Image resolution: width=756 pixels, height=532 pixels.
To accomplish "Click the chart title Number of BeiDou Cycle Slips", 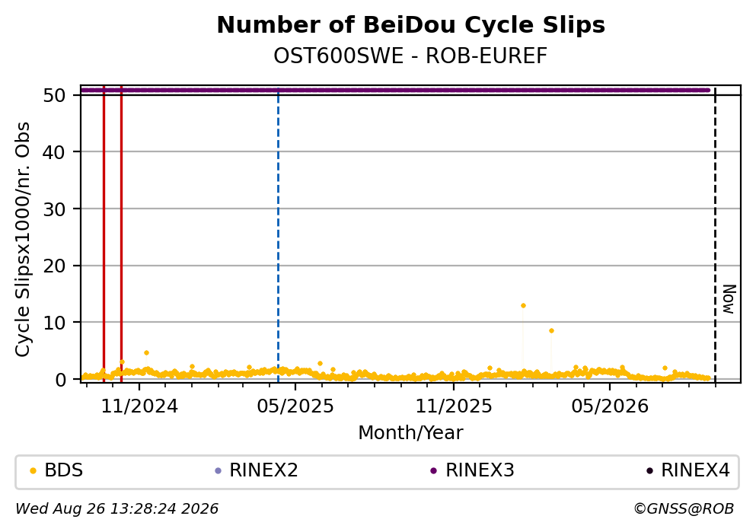I will click(411, 25).
